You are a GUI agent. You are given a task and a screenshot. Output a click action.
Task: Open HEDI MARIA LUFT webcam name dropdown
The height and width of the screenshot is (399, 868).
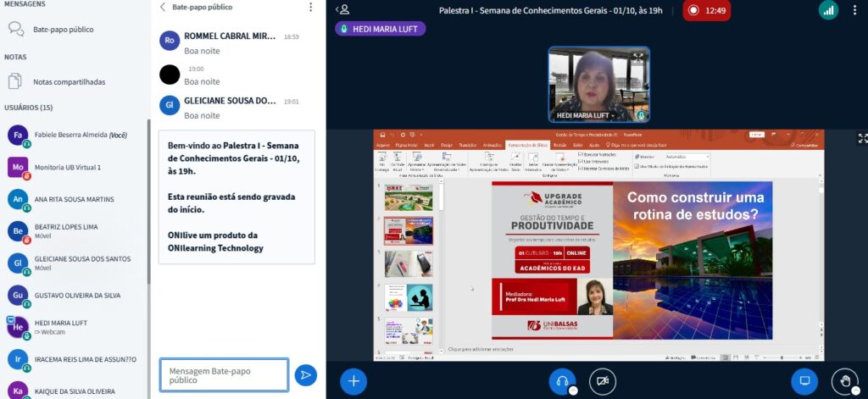pos(587,114)
